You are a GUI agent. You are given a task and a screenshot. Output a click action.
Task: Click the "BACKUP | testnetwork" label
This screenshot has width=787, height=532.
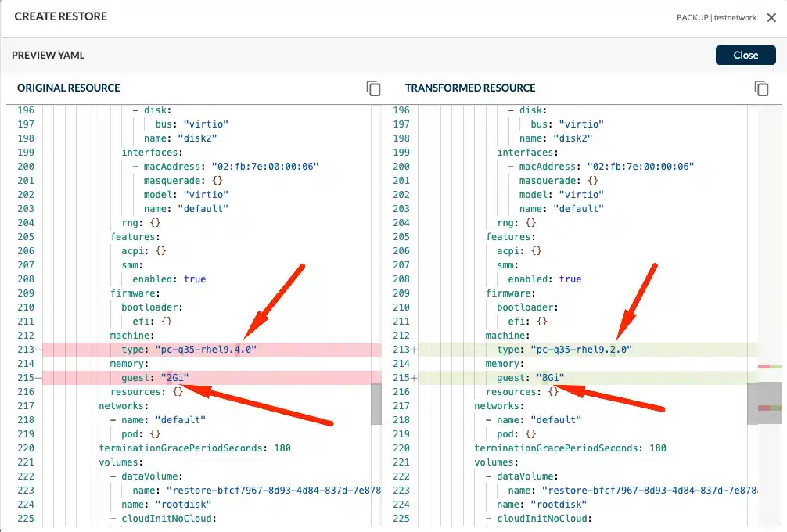point(716,17)
